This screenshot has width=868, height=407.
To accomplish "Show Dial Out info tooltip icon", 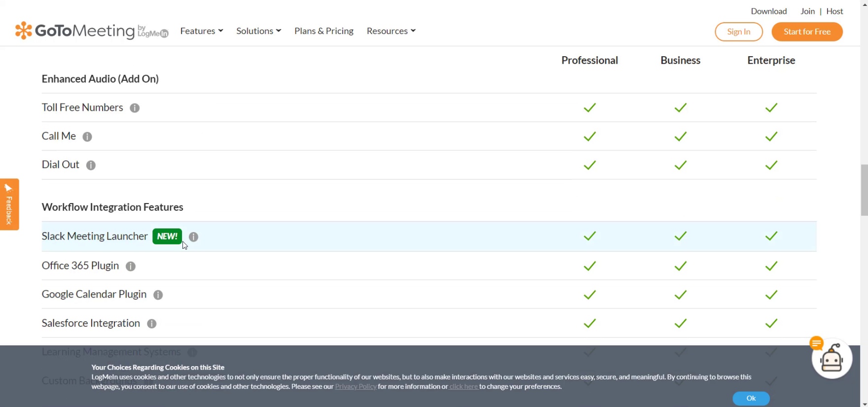I will point(91,165).
